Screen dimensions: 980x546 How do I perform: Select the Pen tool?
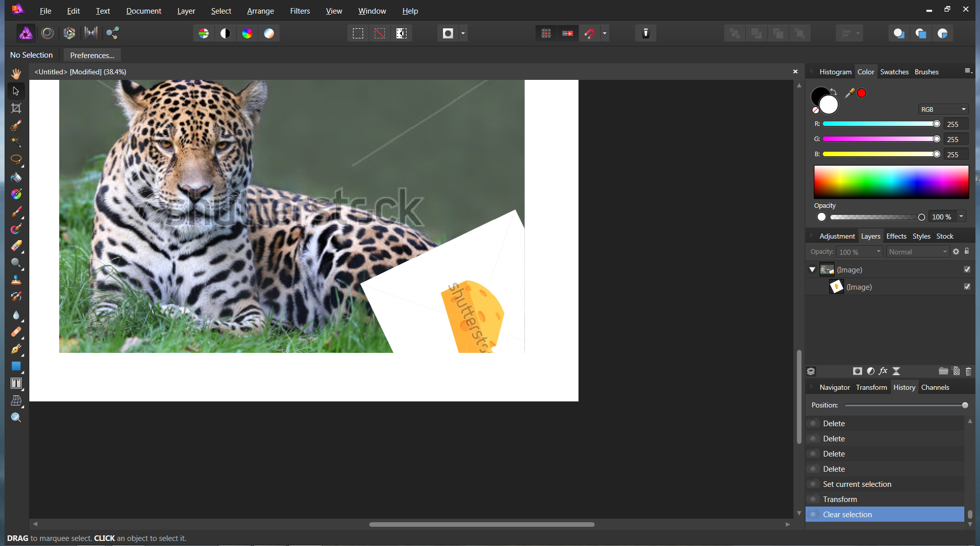coord(16,349)
